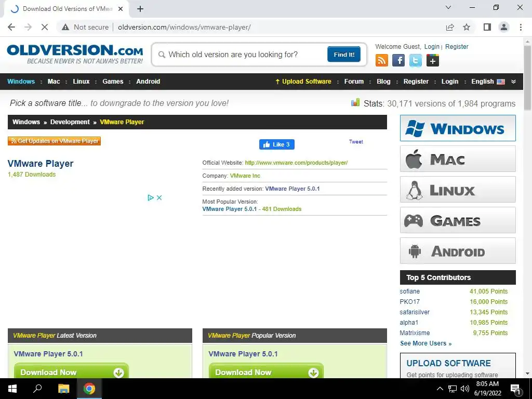Click the Find It! button
Image resolution: width=532 pixels, height=399 pixels.
[344, 55]
